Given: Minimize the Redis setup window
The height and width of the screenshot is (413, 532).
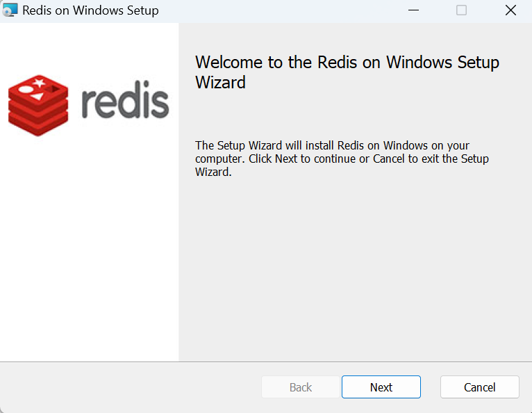Looking at the screenshot, I should pos(413,10).
